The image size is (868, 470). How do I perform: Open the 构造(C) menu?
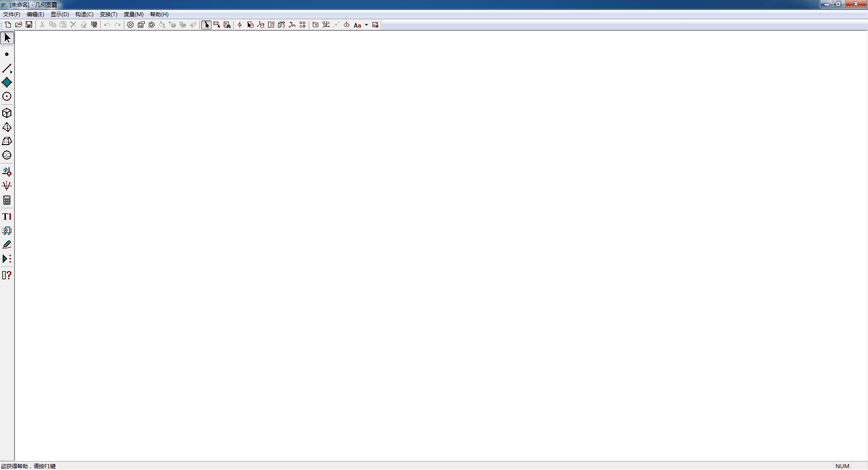pyautogui.click(x=84, y=14)
